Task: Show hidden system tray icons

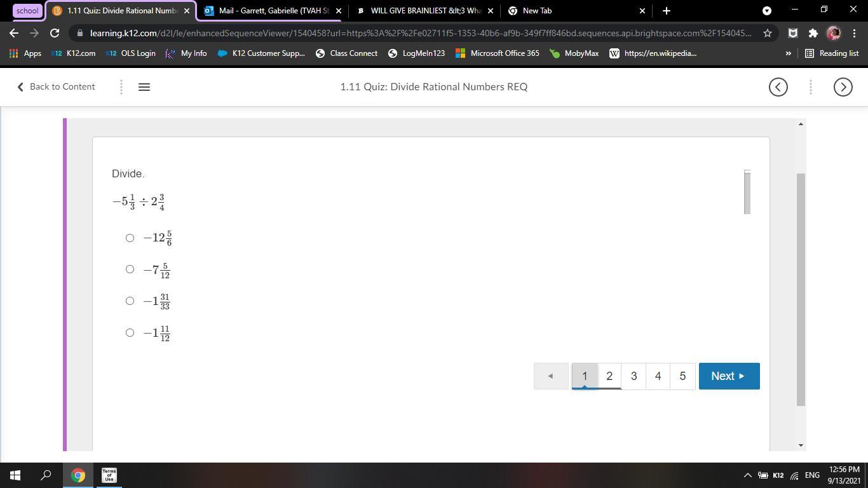Action: pyautogui.click(x=748, y=475)
